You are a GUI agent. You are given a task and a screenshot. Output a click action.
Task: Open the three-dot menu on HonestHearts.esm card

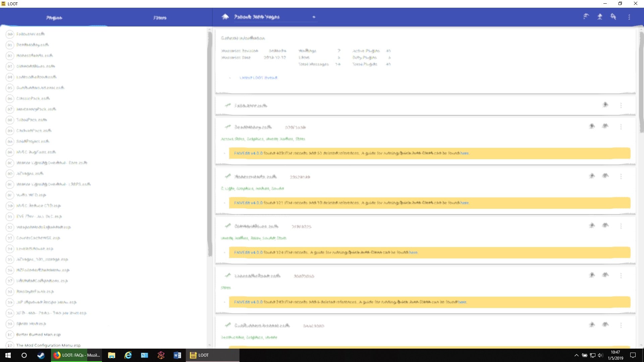(621, 176)
